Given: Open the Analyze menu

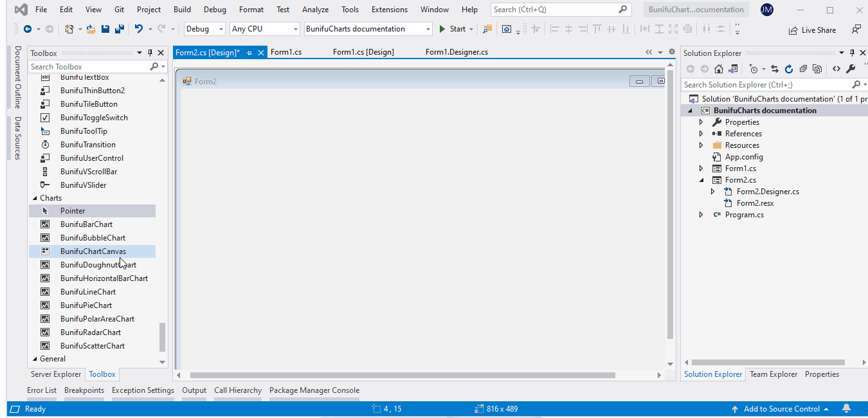Looking at the screenshot, I should (x=316, y=10).
